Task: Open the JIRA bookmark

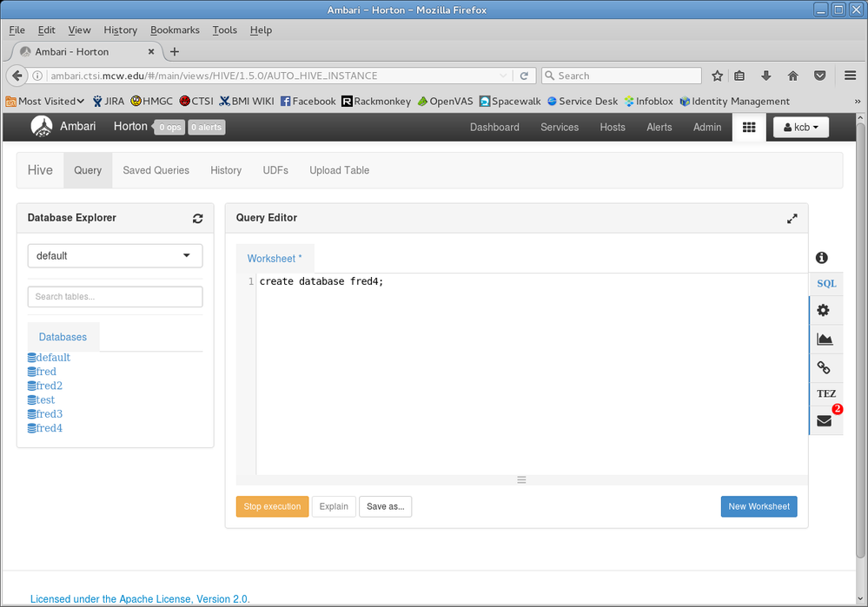Action: pyautogui.click(x=109, y=102)
